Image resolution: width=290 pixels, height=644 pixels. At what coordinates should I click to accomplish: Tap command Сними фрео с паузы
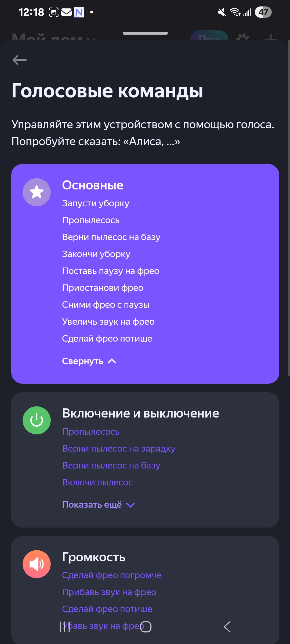(x=106, y=305)
